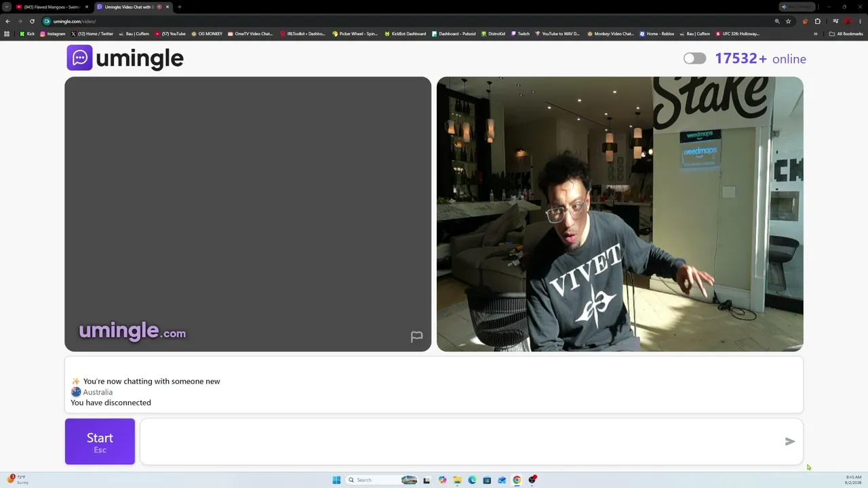Switch to Google Chrome in the taskbar
The width and height of the screenshot is (868, 488).
click(x=517, y=480)
